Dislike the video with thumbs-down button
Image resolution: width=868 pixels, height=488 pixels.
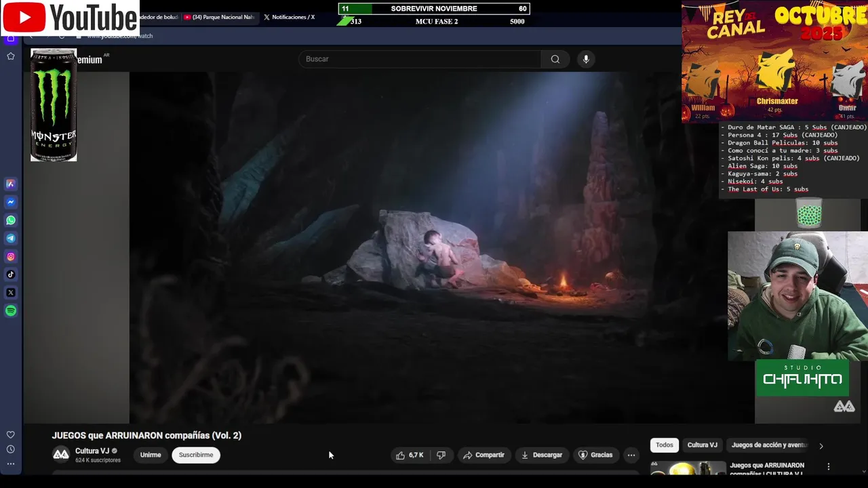[x=441, y=455]
